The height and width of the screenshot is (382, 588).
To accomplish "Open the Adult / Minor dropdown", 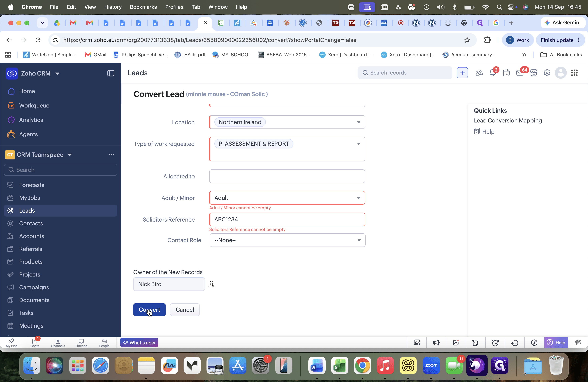I will pos(287,198).
